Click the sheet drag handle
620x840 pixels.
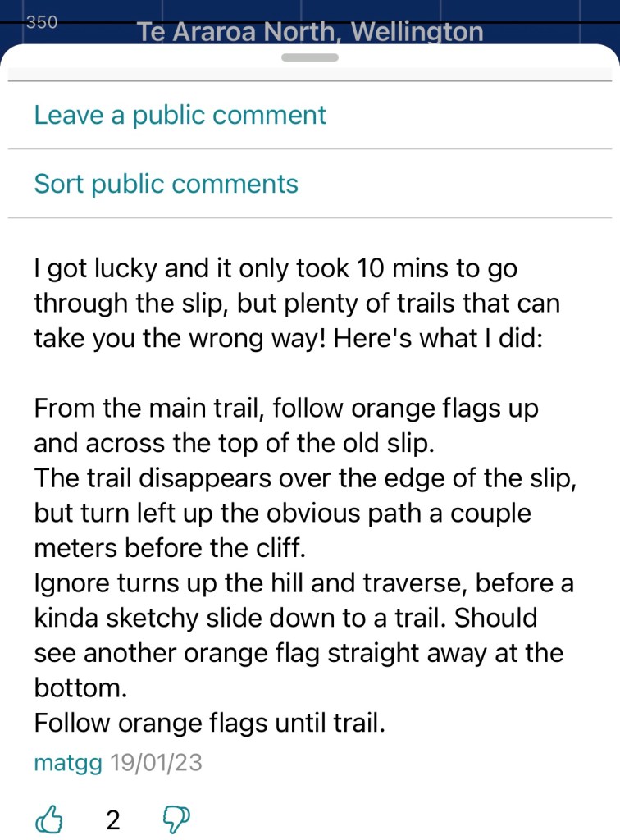pos(309,57)
